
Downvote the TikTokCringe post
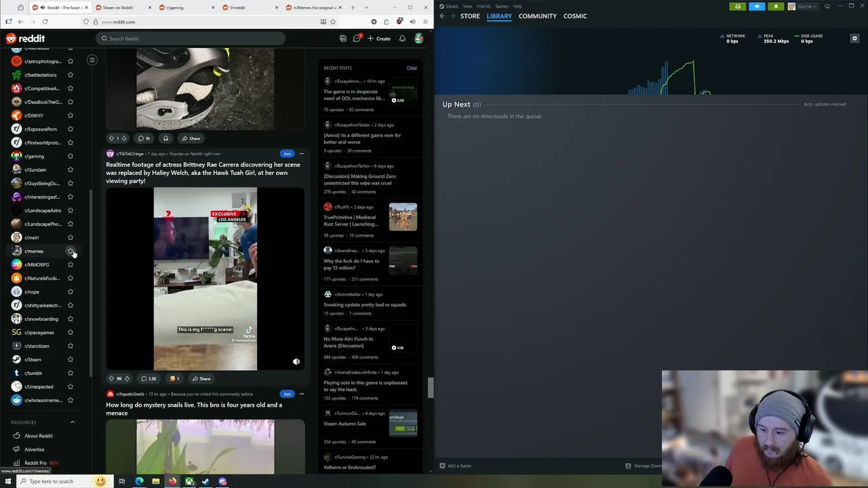pyautogui.click(x=126, y=379)
